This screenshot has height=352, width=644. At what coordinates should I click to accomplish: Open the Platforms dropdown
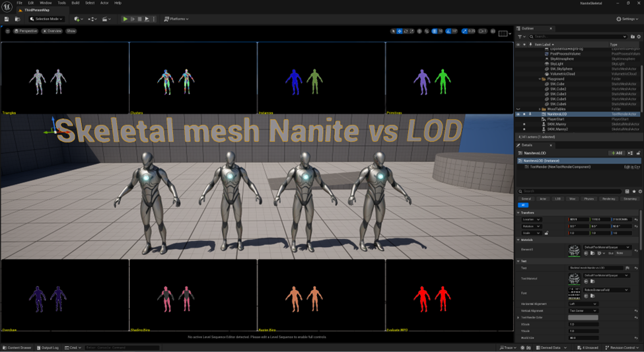pos(176,19)
